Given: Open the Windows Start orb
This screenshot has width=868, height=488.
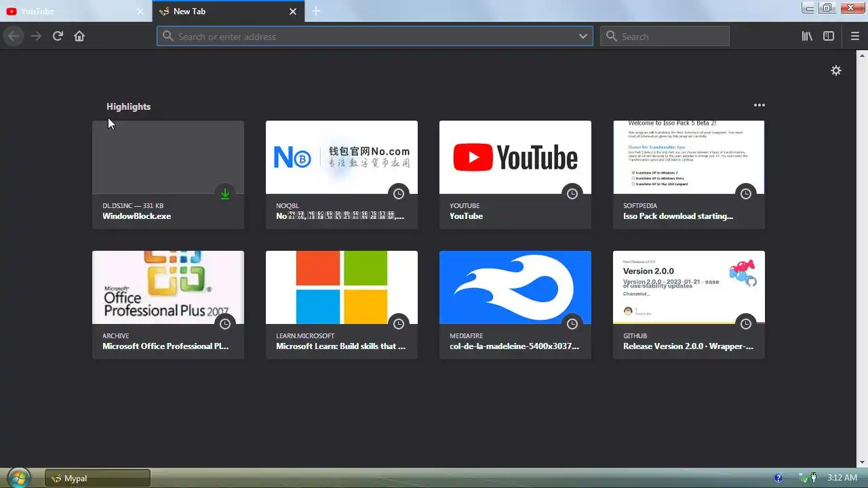Looking at the screenshot, I should [18, 477].
